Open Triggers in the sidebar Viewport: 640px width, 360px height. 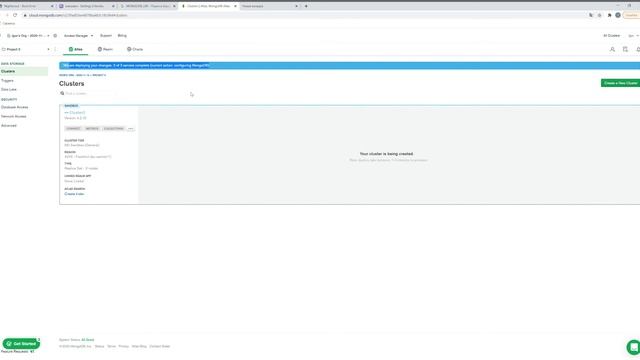(7, 81)
